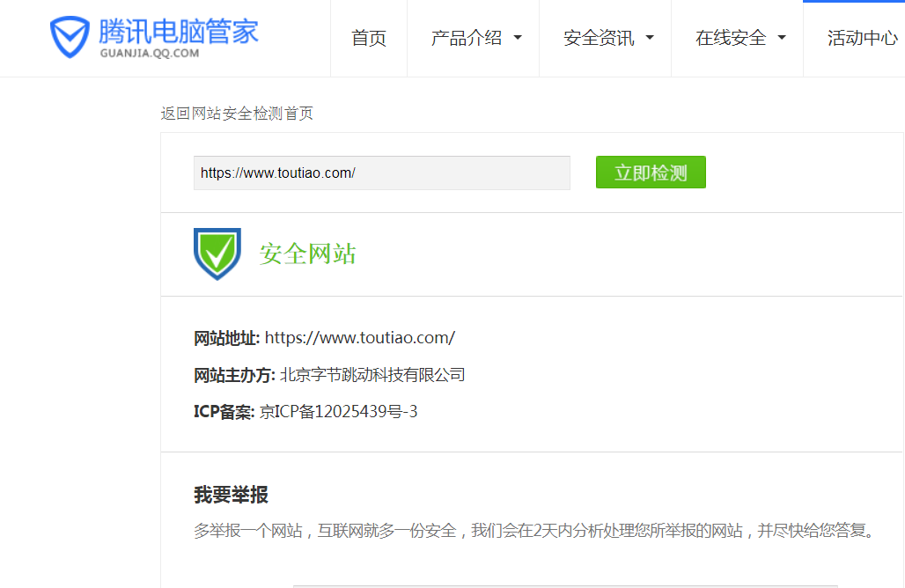Select the 网站地址 URL https://www.toutiao.com/
This screenshot has height=588, width=905.
click(x=359, y=337)
